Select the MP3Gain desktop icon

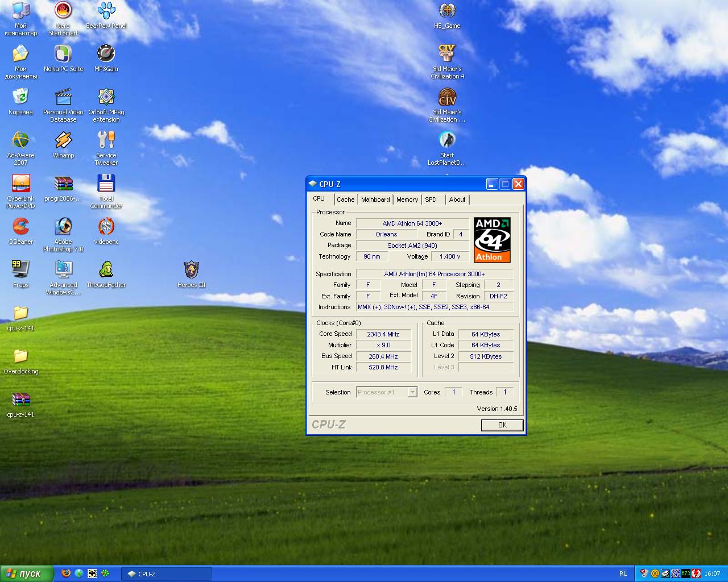click(x=106, y=58)
